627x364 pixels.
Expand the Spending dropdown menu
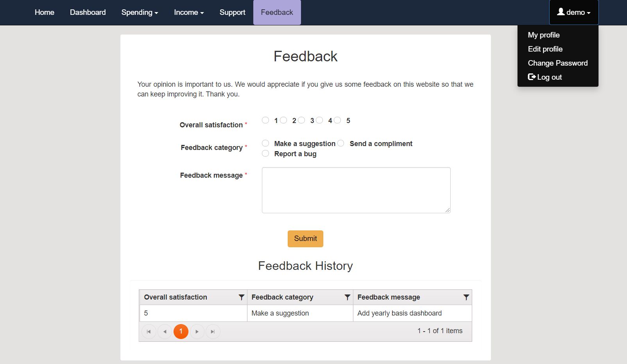click(x=140, y=12)
